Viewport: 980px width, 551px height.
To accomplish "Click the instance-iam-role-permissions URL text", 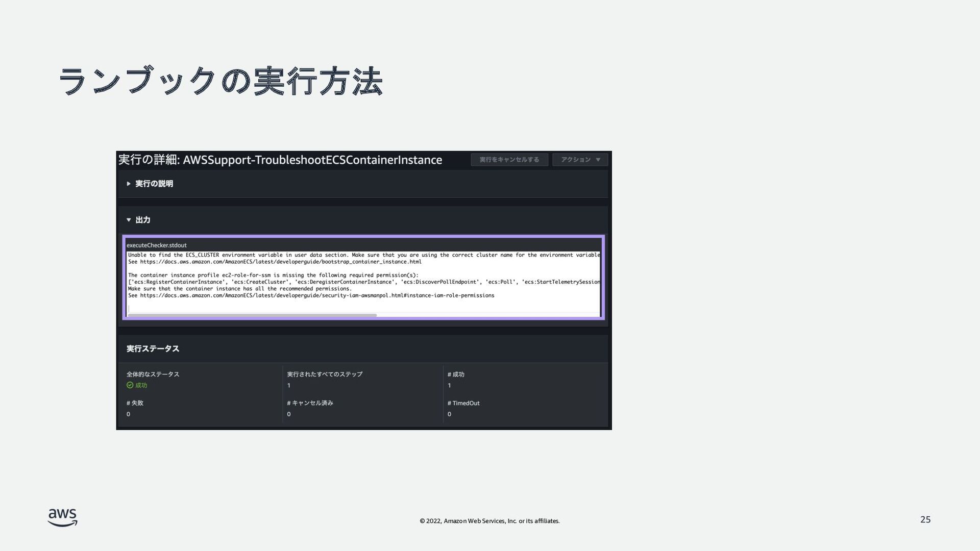I will [x=317, y=295].
